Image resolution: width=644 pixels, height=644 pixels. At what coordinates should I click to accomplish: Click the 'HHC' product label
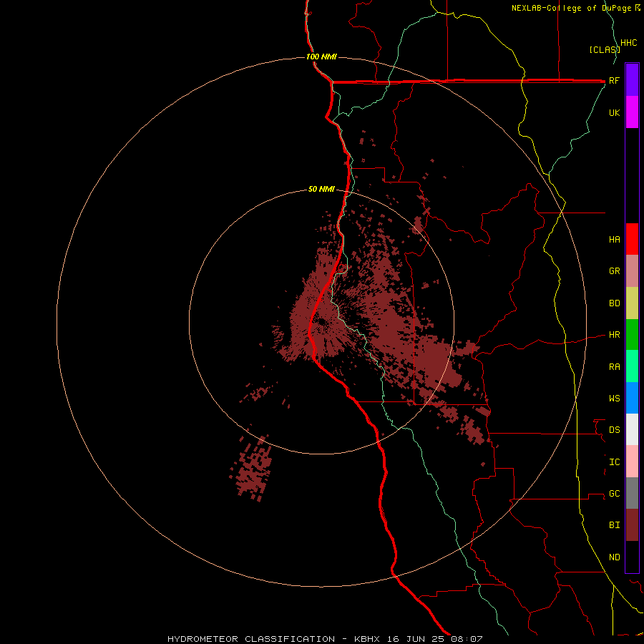pos(629,43)
